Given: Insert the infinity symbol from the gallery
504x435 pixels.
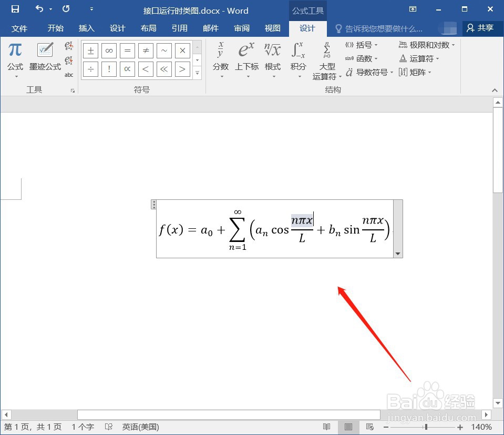Looking at the screenshot, I should coord(108,50).
